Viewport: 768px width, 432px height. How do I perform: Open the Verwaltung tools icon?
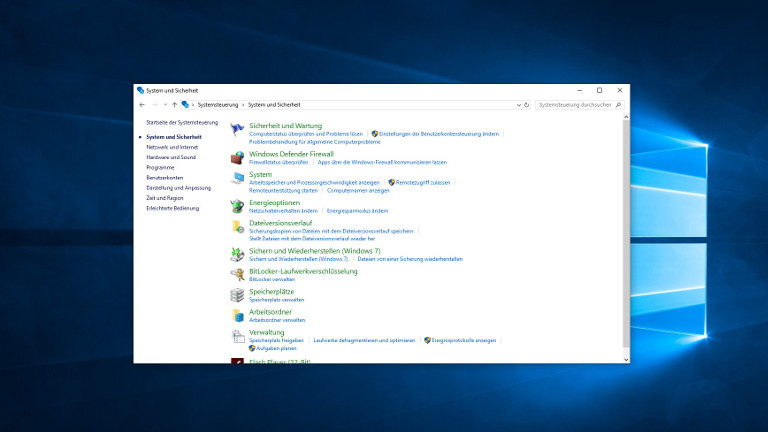[237, 336]
